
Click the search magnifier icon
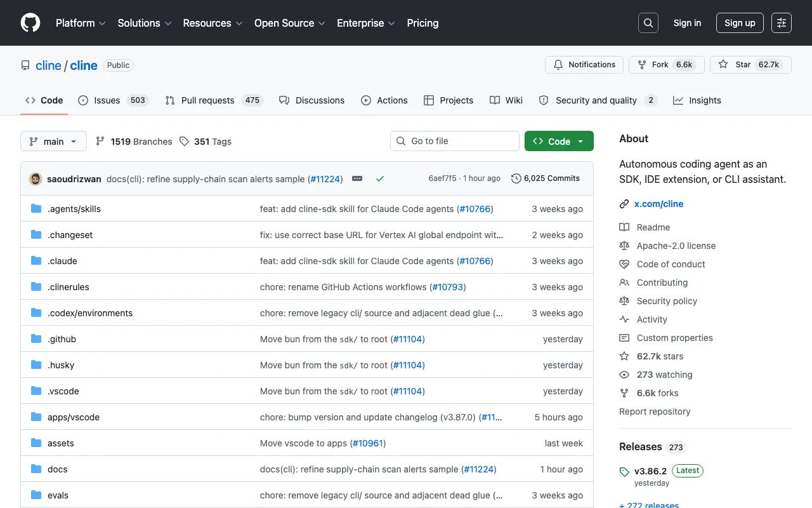click(648, 23)
